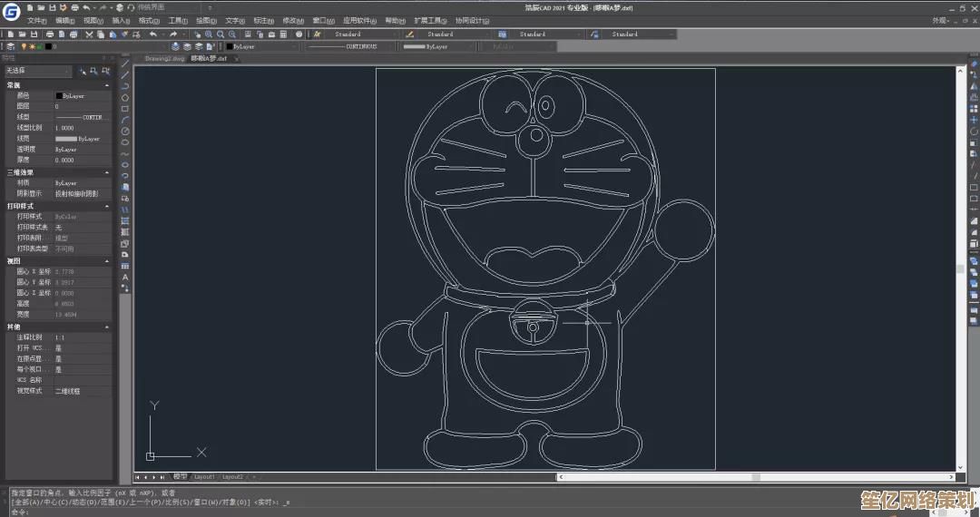Collapse the 常规 properties section
The width and height of the screenshot is (980, 517).
click(x=108, y=85)
